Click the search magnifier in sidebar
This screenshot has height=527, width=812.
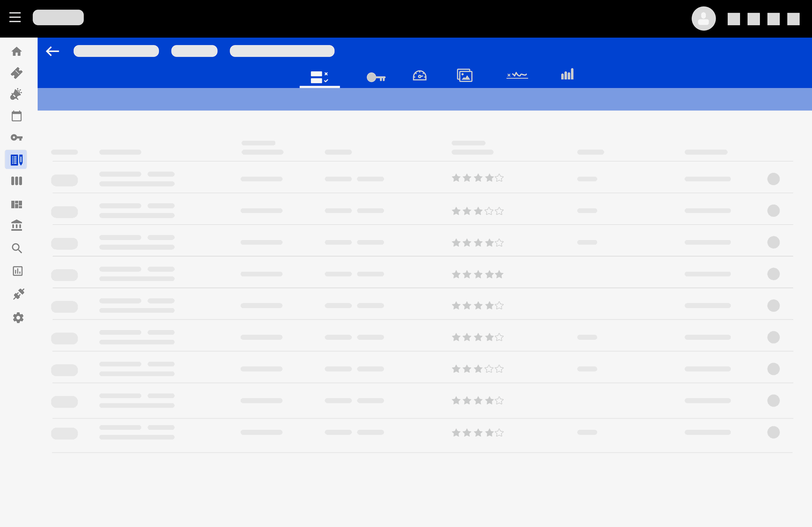coord(16,248)
